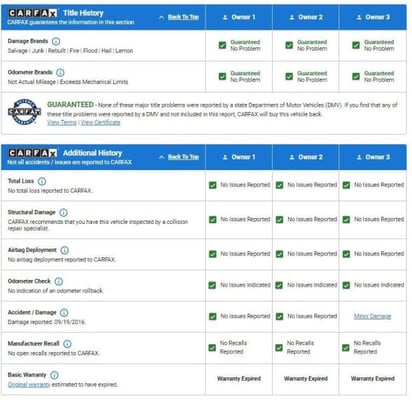Image resolution: width=412 pixels, height=400 pixels.
Task: Click the CARFAX guarantee badge logo
Action: click(x=24, y=112)
